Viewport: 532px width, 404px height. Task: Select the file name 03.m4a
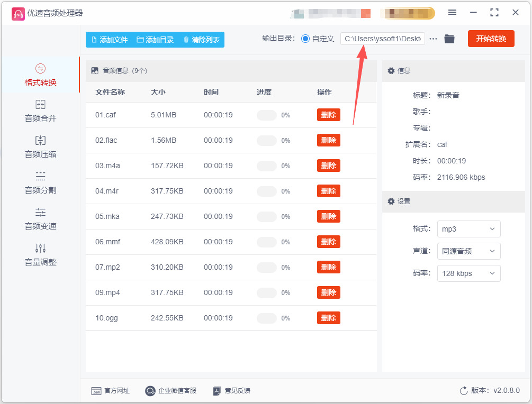tap(107, 166)
